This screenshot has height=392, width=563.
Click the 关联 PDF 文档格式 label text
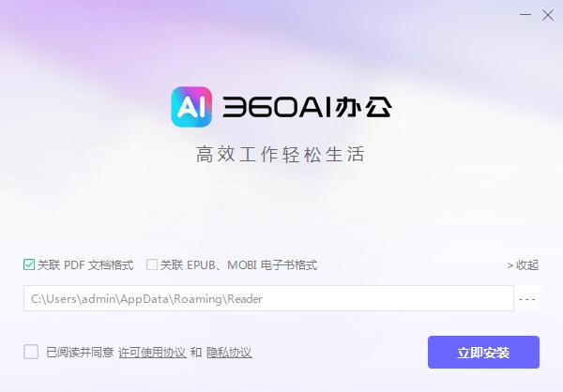[85, 265]
